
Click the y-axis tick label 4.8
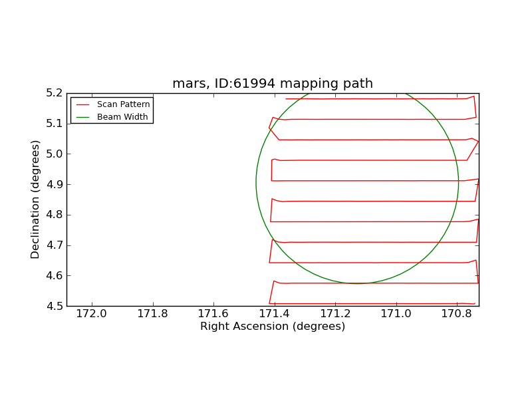coord(55,215)
